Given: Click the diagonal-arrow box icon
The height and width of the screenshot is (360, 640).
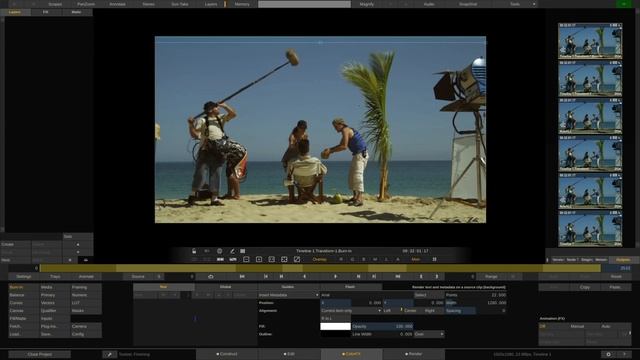Looking at the screenshot, I should click(x=297, y=259).
